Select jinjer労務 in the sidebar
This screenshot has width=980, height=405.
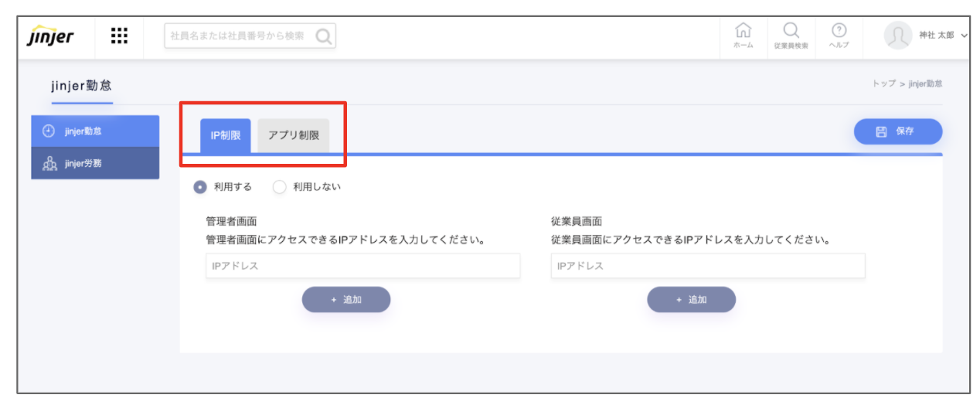tap(95, 163)
